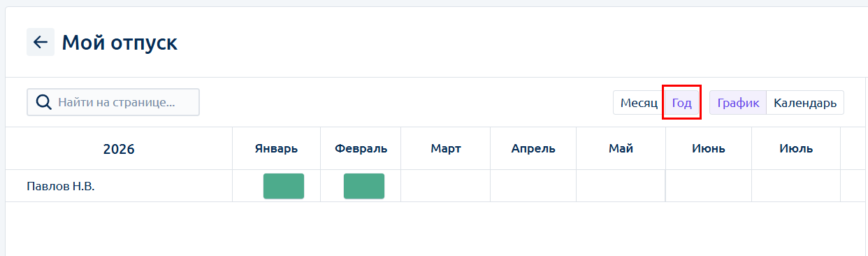Switch to the Месяц view
This screenshot has height=256, width=868.
click(639, 103)
